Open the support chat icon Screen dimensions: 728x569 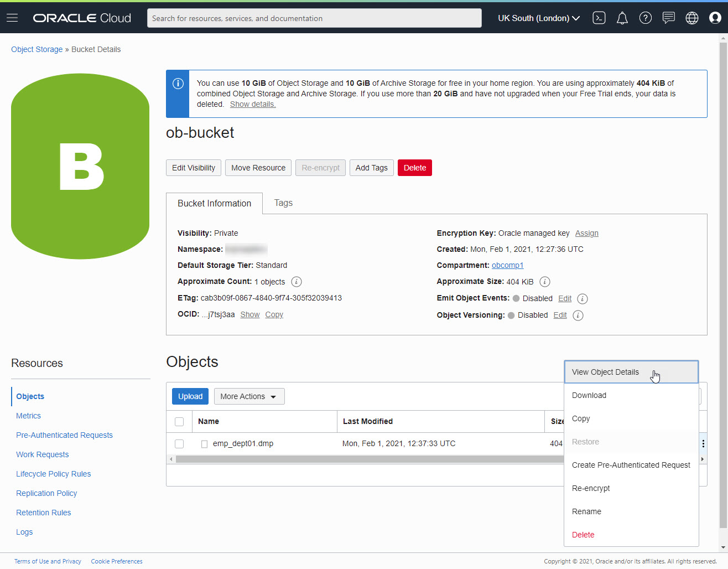click(669, 18)
